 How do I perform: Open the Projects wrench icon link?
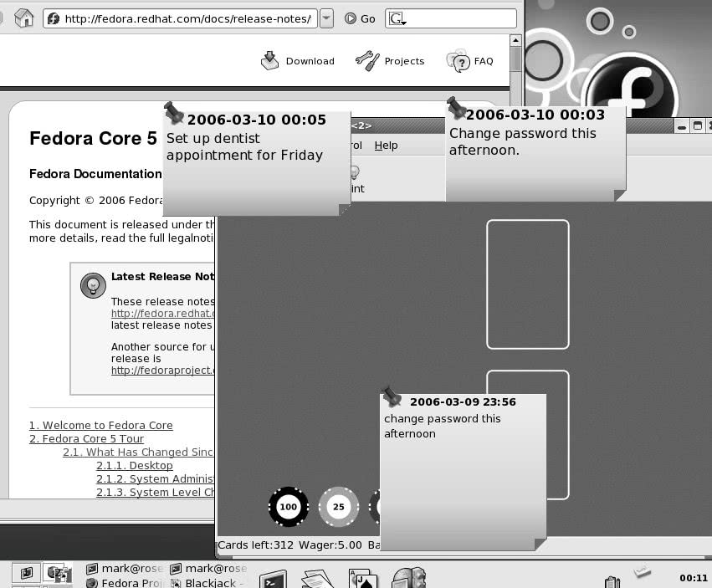tap(367, 61)
